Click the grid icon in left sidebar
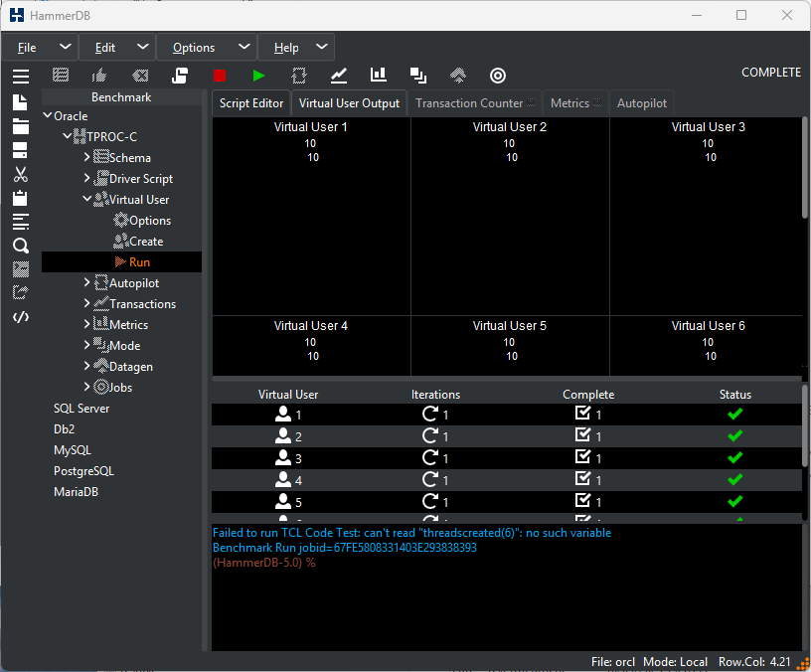This screenshot has width=811, height=672. [21, 269]
